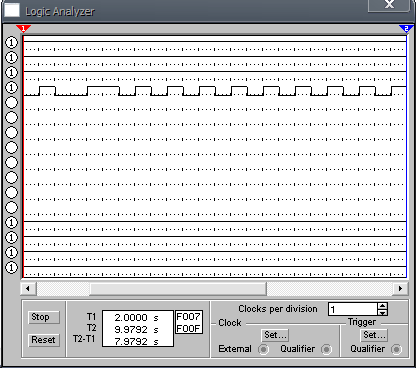Click the topmost input channel terminal
The width and height of the screenshot is (416, 368).
11,43
